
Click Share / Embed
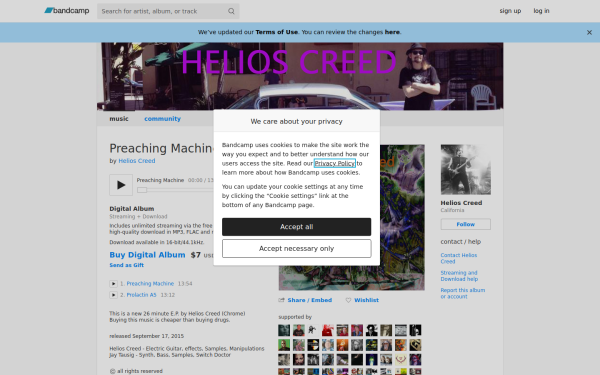pyautogui.click(x=310, y=300)
